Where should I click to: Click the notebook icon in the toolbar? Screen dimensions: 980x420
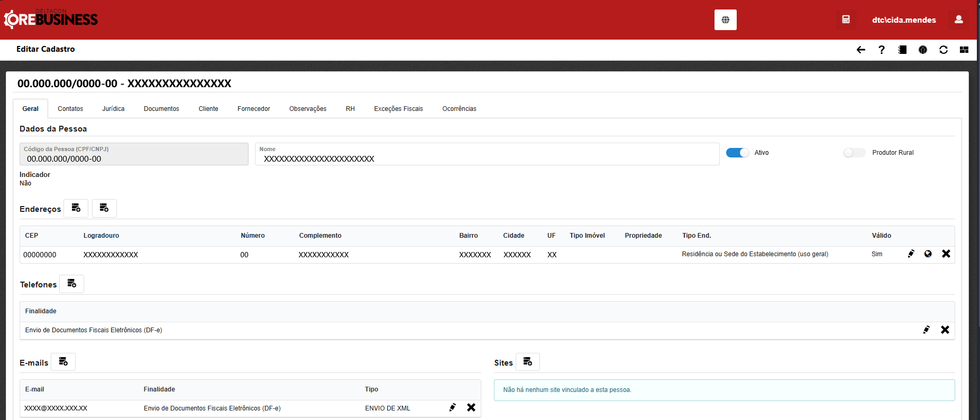pos(902,50)
